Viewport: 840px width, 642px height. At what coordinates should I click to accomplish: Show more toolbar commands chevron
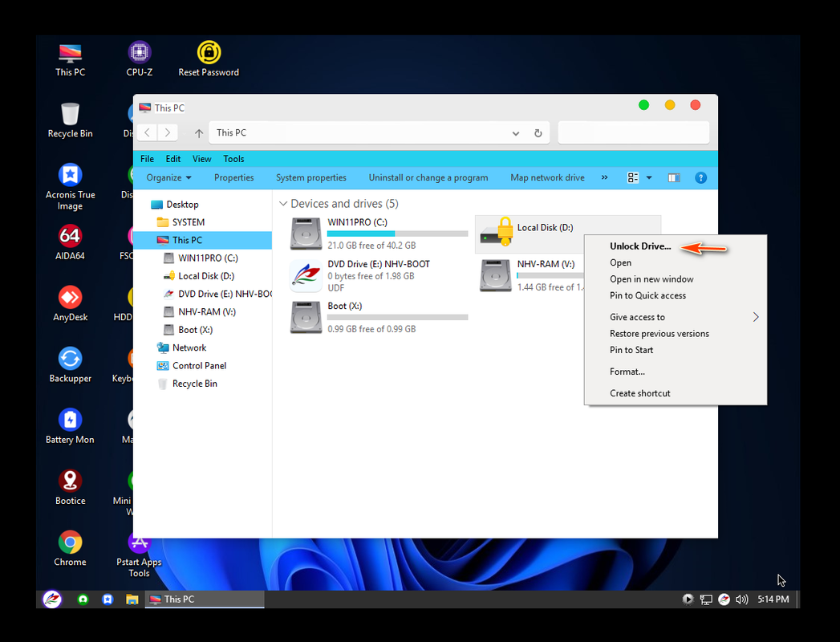point(604,177)
